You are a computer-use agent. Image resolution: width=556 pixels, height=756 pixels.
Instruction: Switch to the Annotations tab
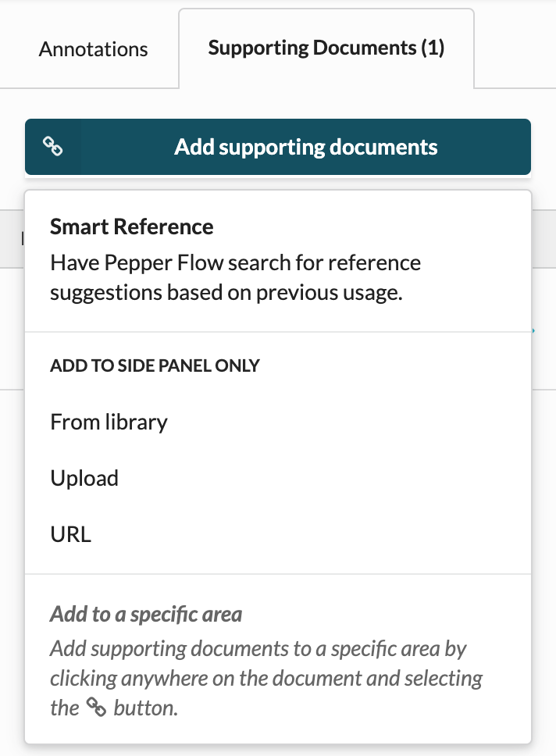click(93, 49)
